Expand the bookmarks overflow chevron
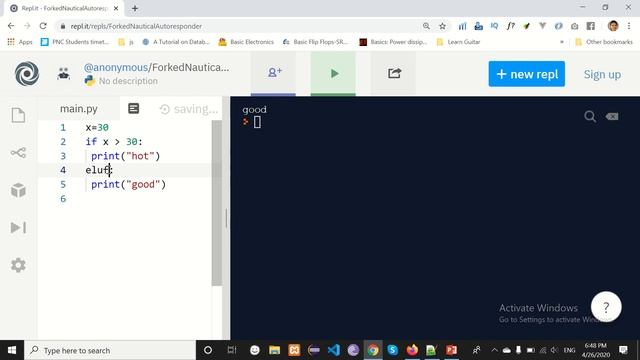640x360 pixels. pyautogui.click(x=562, y=42)
